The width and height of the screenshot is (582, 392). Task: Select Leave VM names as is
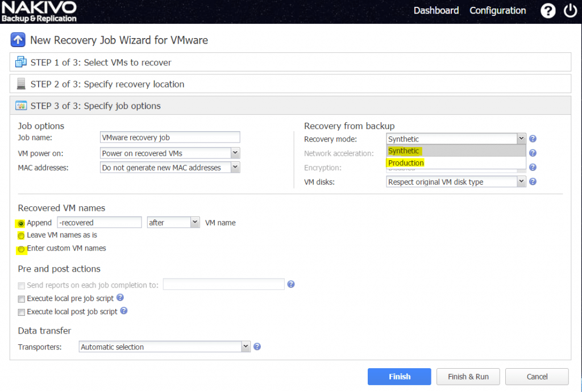pos(20,235)
